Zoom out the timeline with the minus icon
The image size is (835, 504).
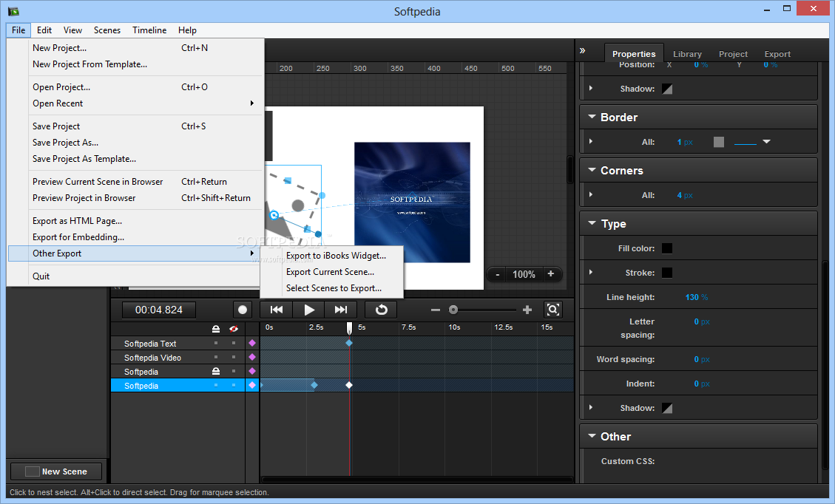(435, 310)
